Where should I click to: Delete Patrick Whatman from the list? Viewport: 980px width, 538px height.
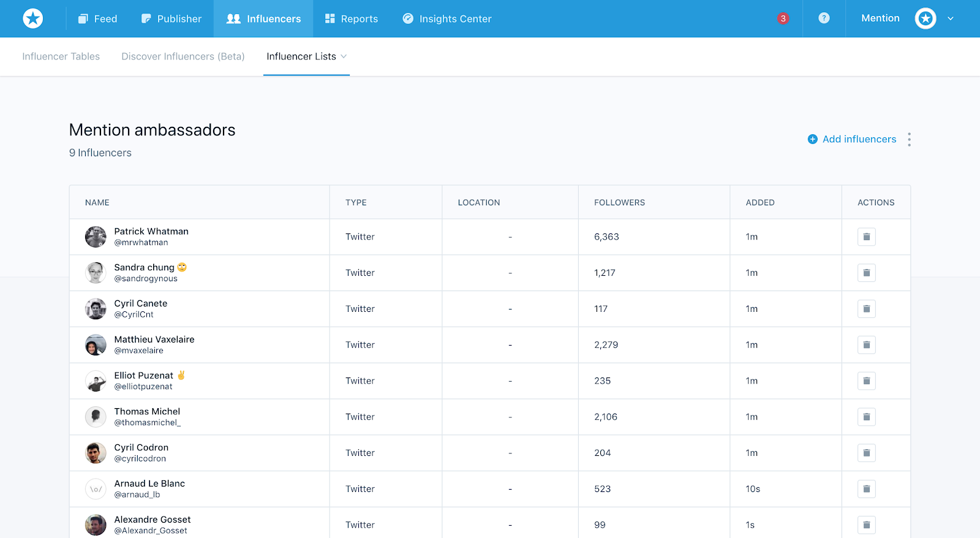tap(867, 237)
